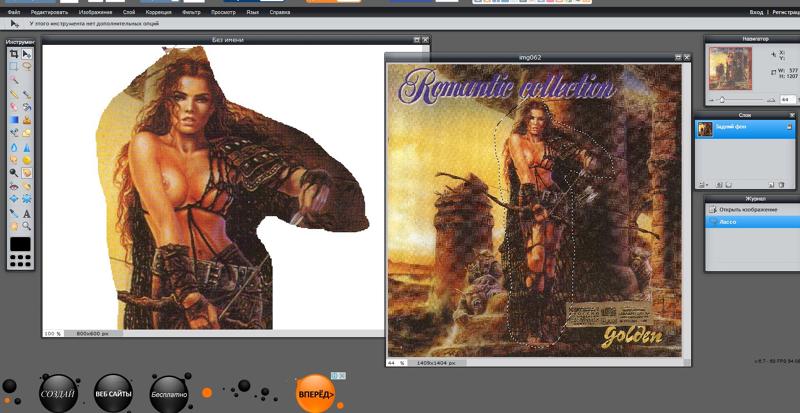Click the Вход login link
800x413 pixels.
click(756, 12)
